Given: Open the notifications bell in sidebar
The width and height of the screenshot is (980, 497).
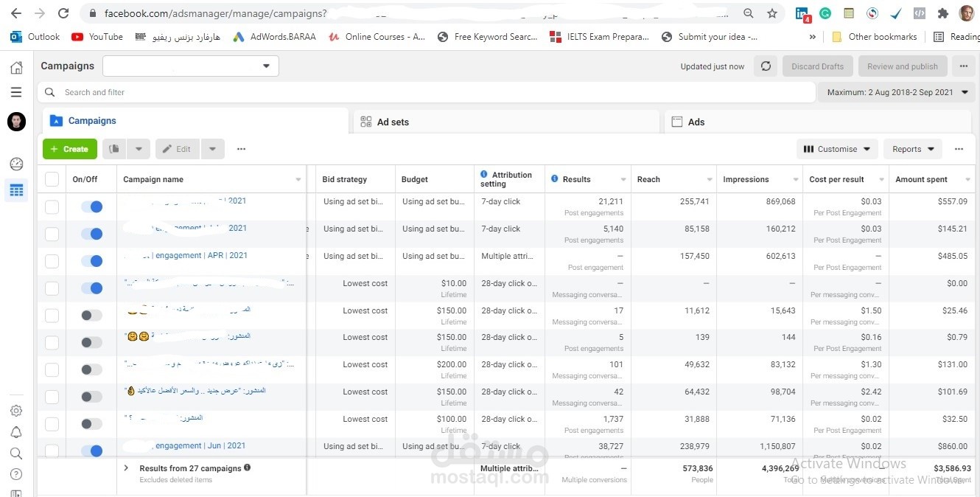Looking at the screenshot, I should [16, 432].
